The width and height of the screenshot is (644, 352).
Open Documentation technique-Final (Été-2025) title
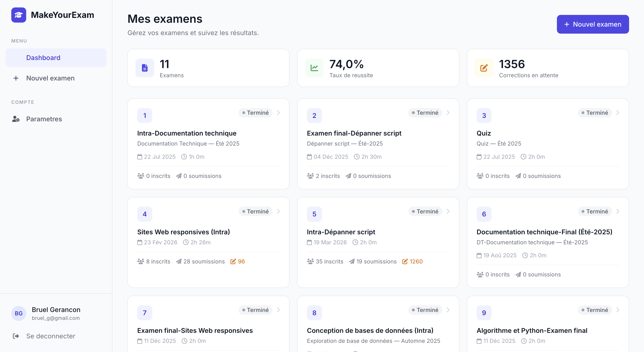[544, 232]
